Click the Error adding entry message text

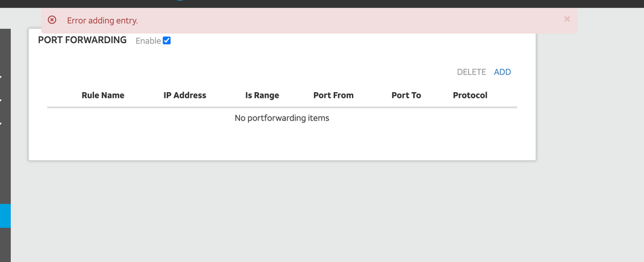pos(102,21)
